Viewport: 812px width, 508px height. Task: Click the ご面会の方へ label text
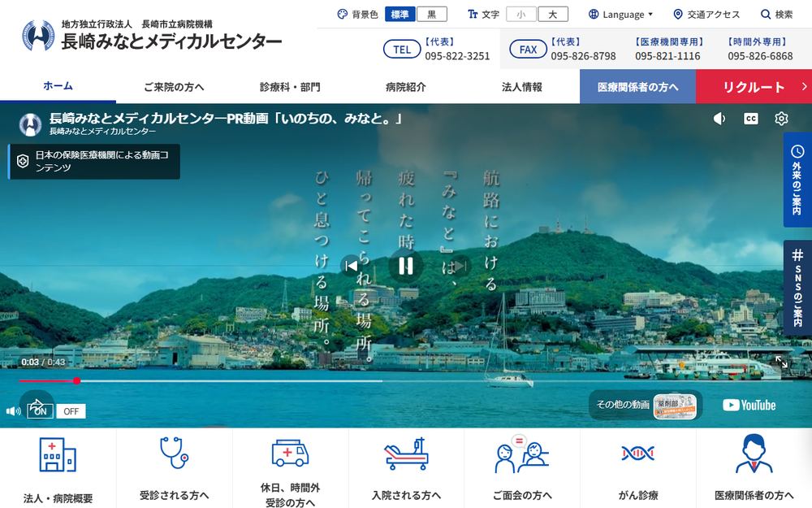(522, 496)
